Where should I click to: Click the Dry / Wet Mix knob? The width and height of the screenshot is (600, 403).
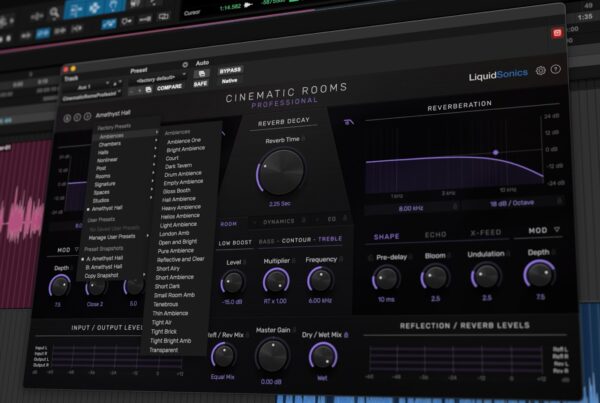pos(323,356)
